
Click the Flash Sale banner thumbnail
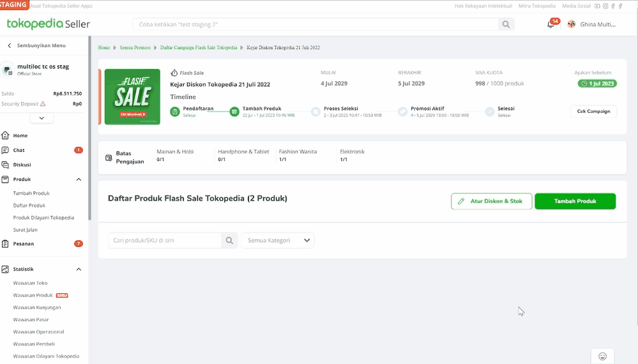pyautogui.click(x=132, y=97)
